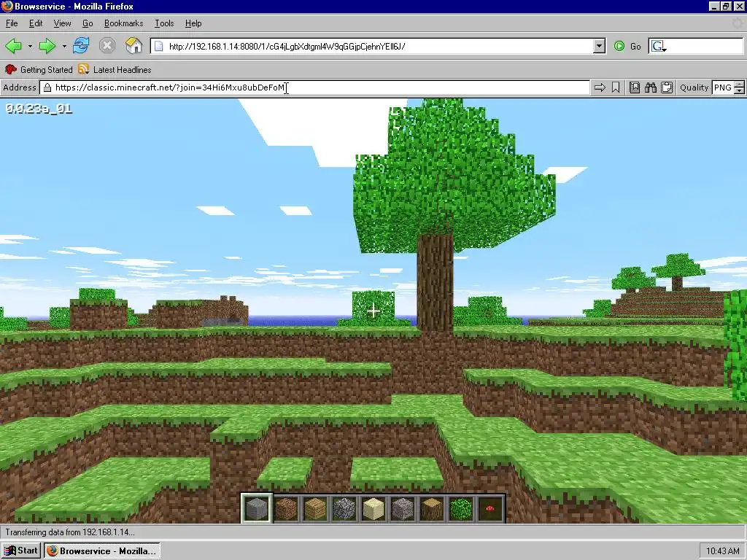Select the gravel block in hotbar
Image resolution: width=747 pixels, height=560 pixels.
click(403, 508)
